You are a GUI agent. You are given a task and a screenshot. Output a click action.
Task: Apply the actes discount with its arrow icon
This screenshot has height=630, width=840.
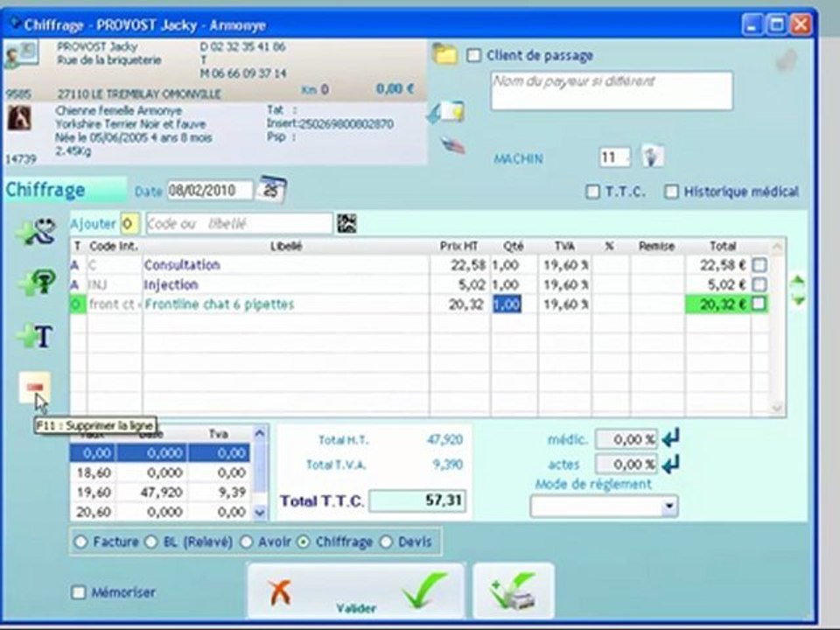[x=671, y=464]
